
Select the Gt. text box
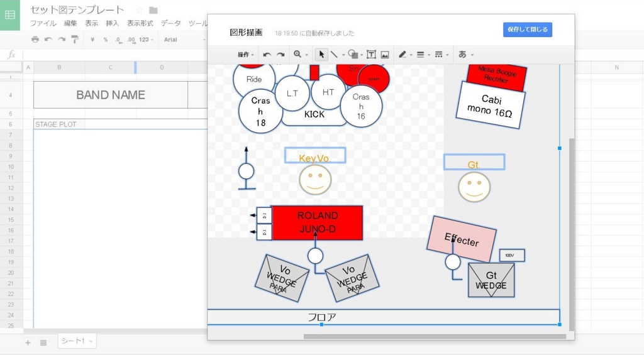[x=474, y=162]
